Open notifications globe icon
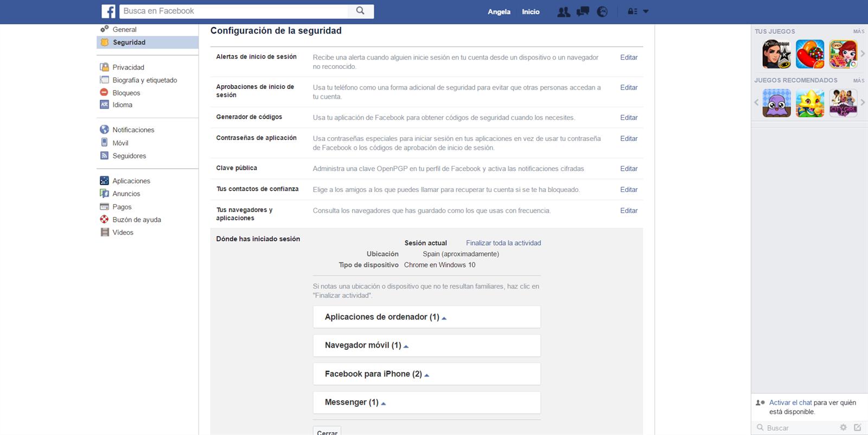The height and width of the screenshot is (435, 868). pyautogui.click(x=602, y=11)
